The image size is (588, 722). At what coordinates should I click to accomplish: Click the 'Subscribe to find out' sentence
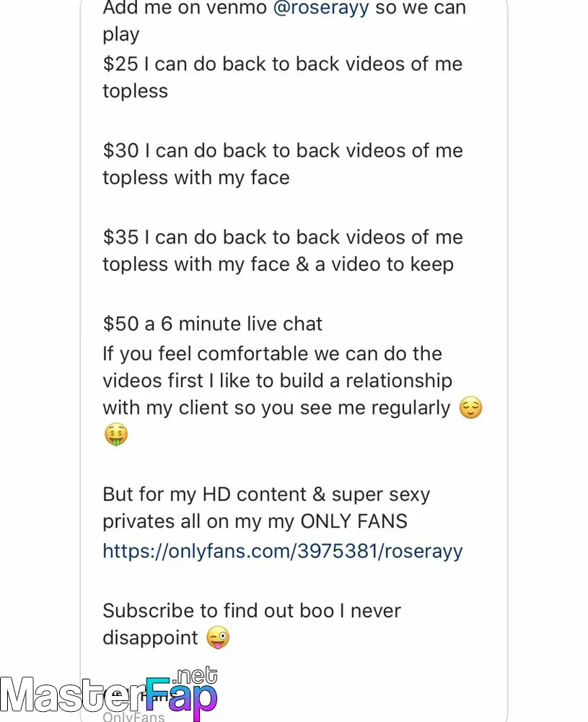click(252, 625)
